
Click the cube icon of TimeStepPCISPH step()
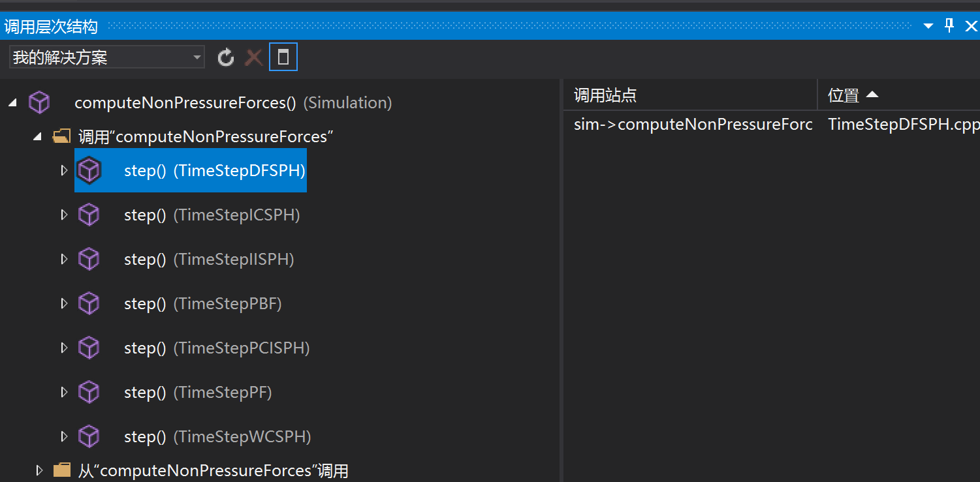tap(89, 348)
